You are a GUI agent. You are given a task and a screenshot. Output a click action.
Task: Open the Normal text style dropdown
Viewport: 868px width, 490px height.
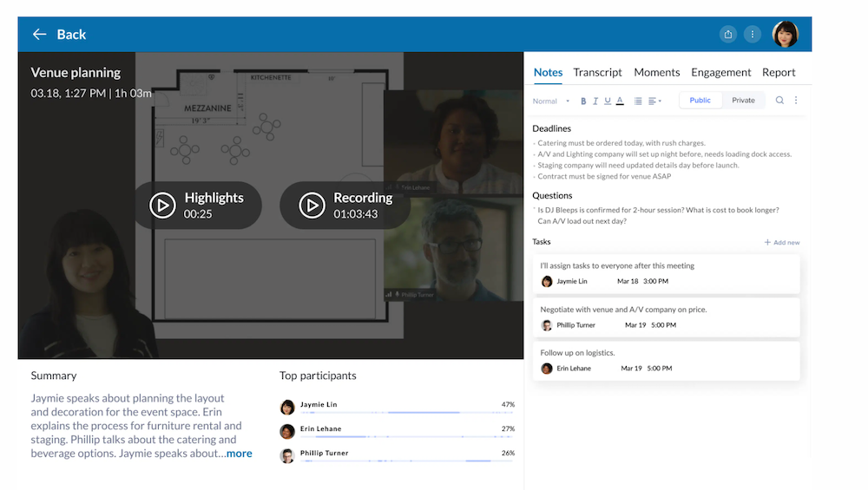(550, 101)
